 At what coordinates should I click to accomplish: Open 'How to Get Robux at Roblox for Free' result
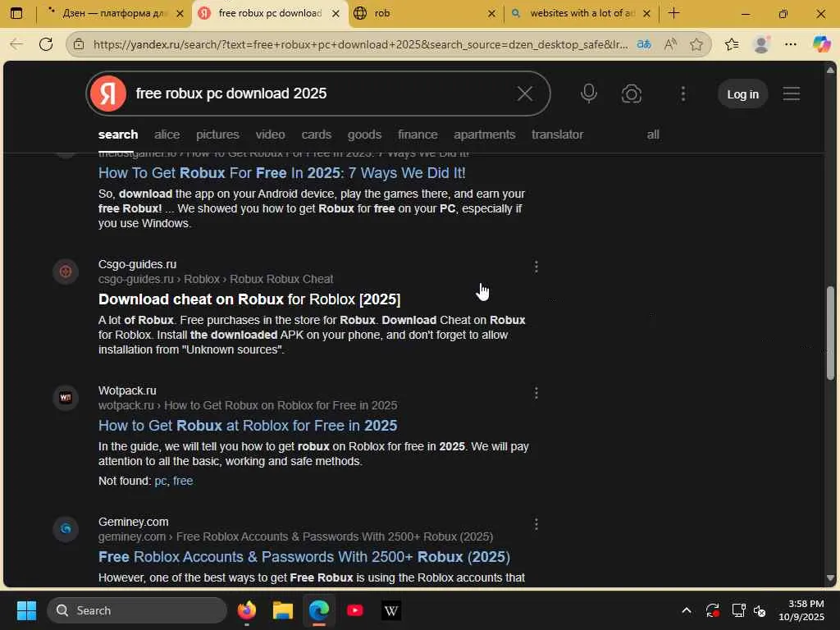248,426
